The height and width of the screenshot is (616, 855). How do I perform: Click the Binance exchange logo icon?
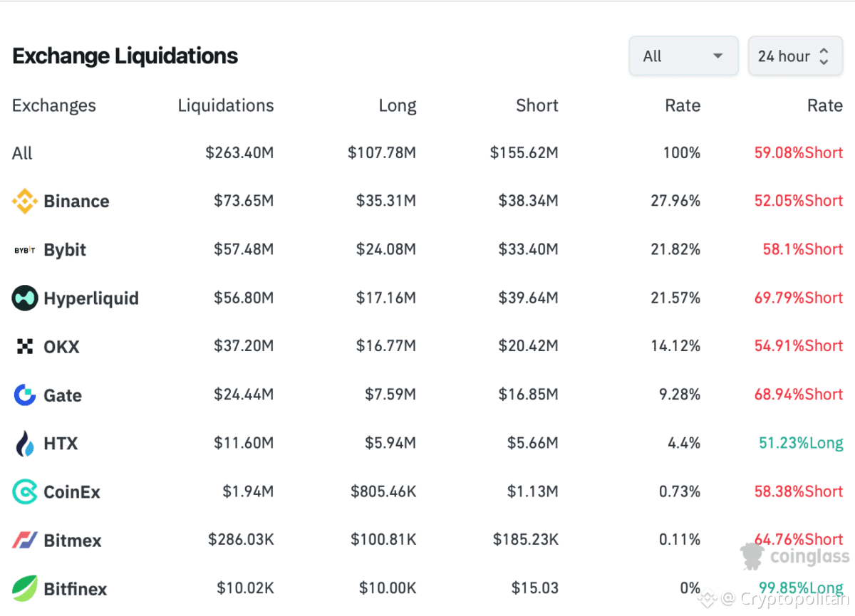[x=25, y=202]
